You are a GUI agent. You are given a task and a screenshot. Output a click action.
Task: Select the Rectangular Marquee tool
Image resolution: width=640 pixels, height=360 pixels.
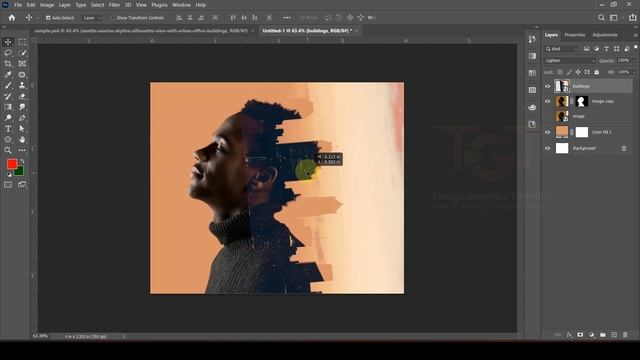22,42
